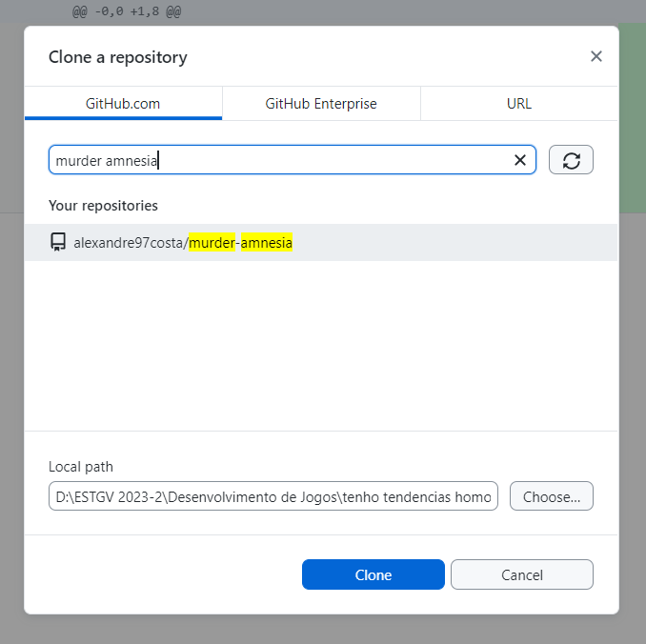Cancel the clone dialog
Screen dimensions: 646x644
tap(521, 574)
